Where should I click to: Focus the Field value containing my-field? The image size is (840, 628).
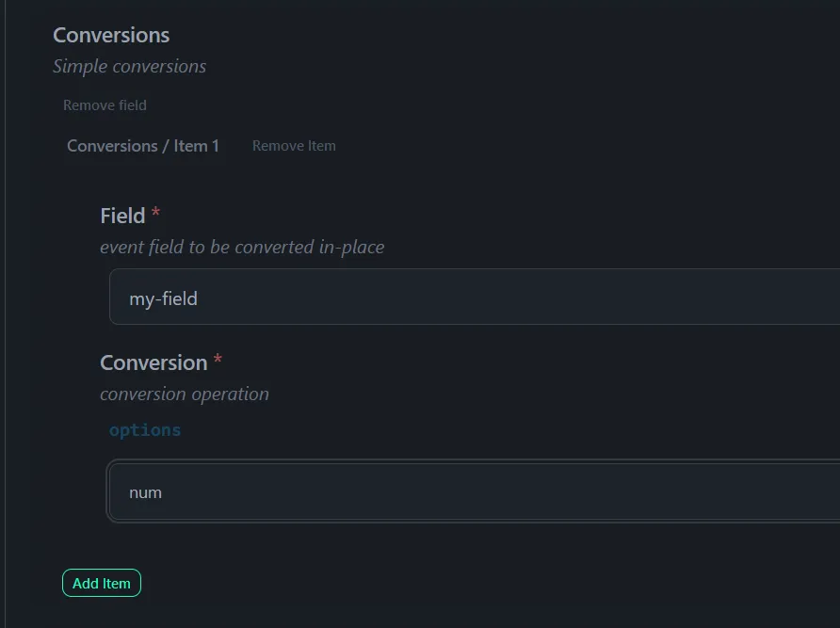(377, 298)
